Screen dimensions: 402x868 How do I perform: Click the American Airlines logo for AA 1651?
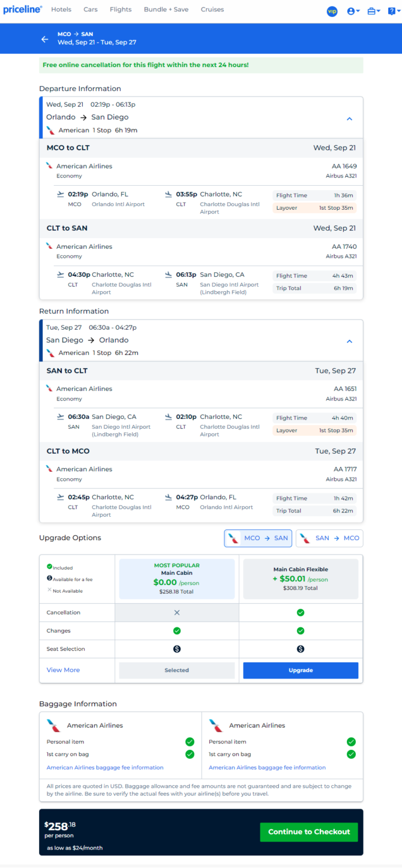pyautogui.click(x=49, y=388)
